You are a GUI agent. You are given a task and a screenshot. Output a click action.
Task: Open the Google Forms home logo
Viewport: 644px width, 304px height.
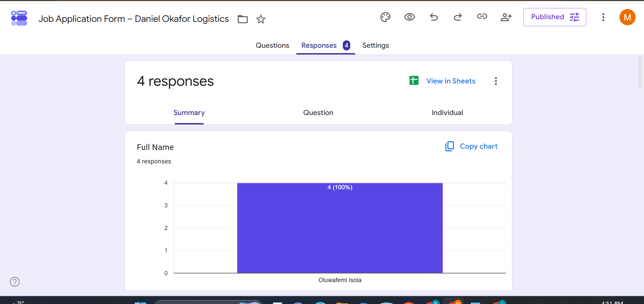pyautogui.click(x=19, y=18)
